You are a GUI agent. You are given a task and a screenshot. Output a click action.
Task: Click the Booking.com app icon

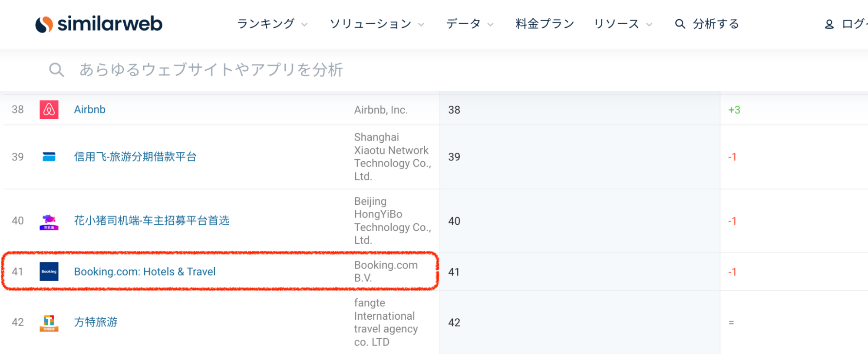click(x=49, y=272)
